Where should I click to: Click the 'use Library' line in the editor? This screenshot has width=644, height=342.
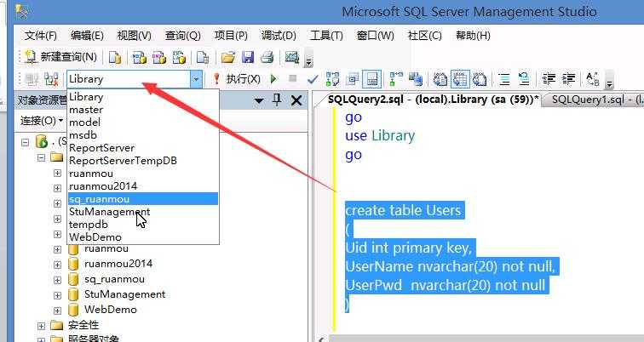coord(380,136)
